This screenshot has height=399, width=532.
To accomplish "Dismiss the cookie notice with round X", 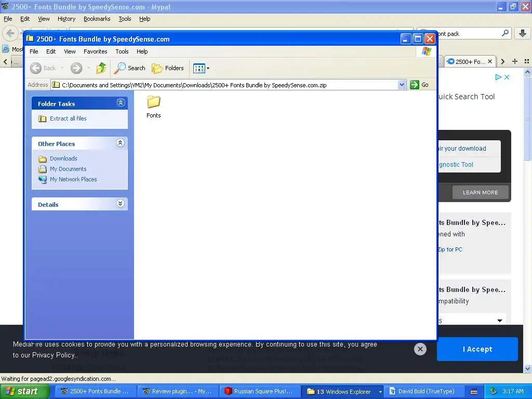I will pos(420,349).
